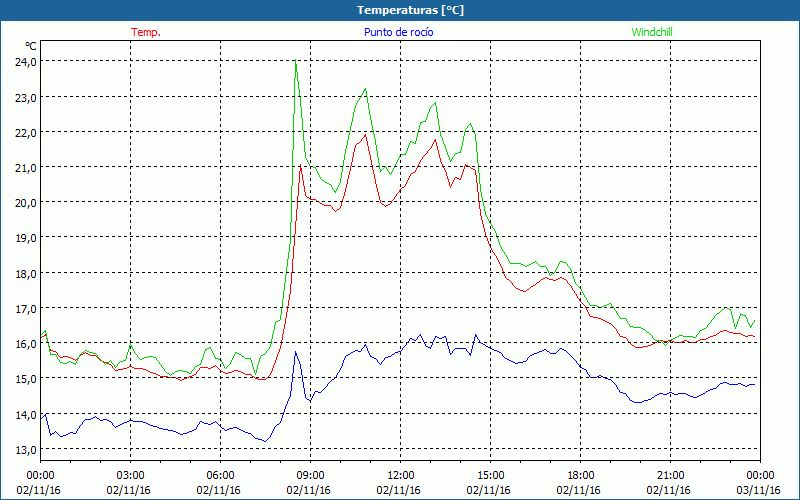Click the 21:00 time axis label
The height and width of the screenshot is (500, 800).
click(670, 476)
